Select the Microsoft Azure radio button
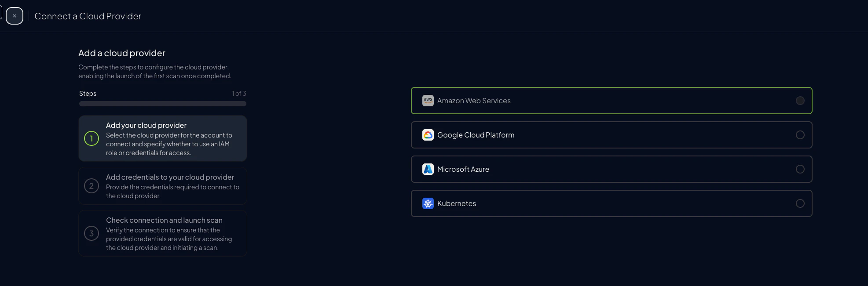The height and width of the screenshot is (286, 868). (800, 169)
